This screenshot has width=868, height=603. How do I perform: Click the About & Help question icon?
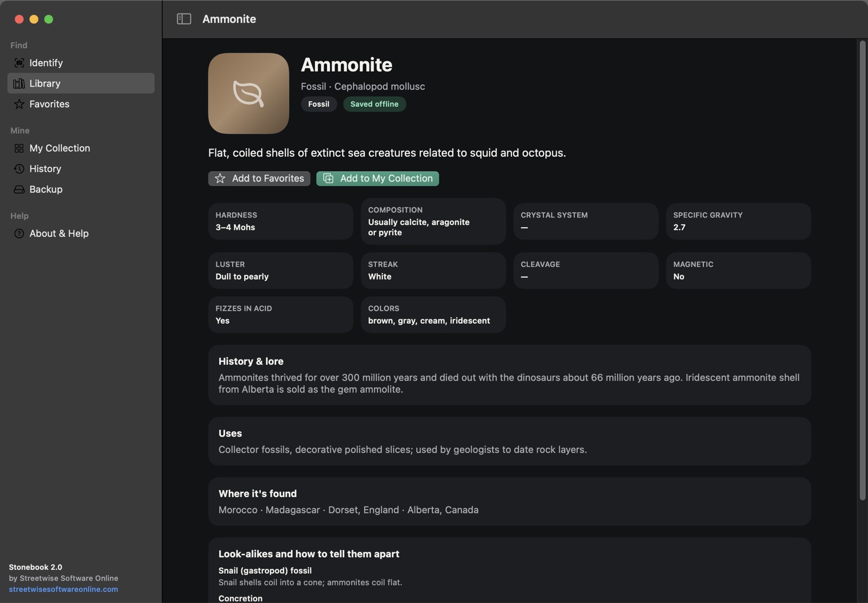pos(19,234)
